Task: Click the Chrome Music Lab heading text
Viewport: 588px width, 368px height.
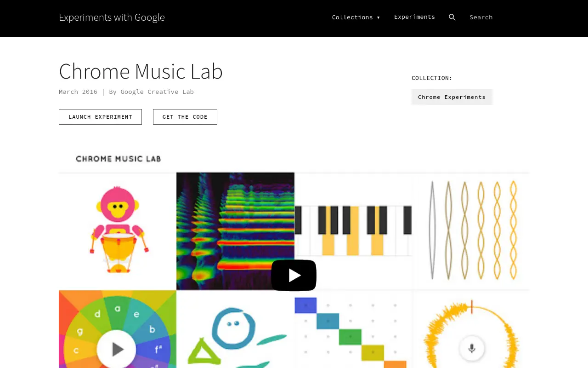Action: (141, 71)
